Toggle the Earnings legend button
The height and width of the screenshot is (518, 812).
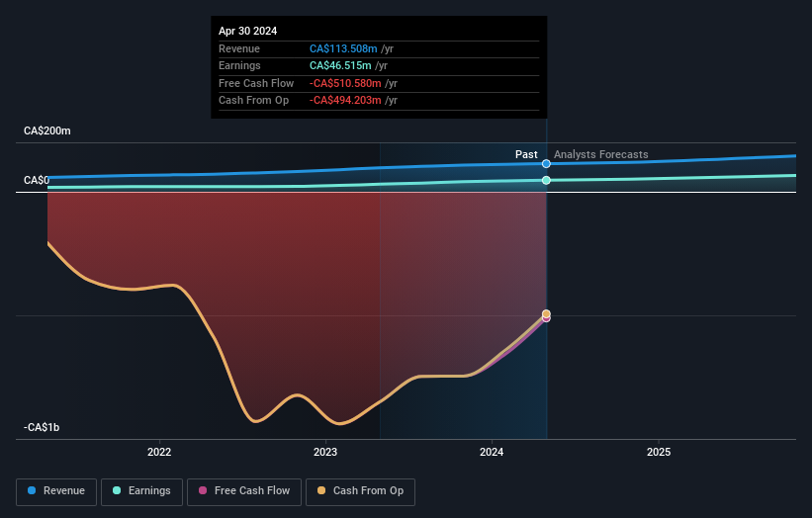141,491
